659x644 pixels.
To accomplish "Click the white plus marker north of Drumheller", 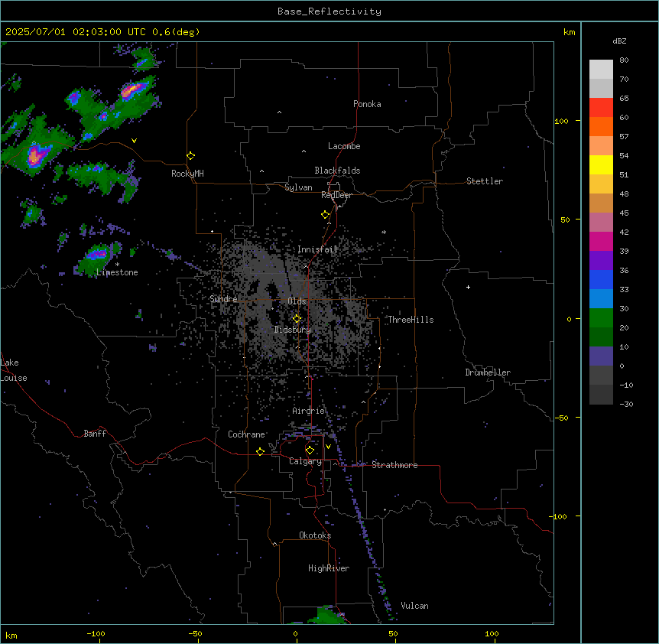I will [468, 287].
